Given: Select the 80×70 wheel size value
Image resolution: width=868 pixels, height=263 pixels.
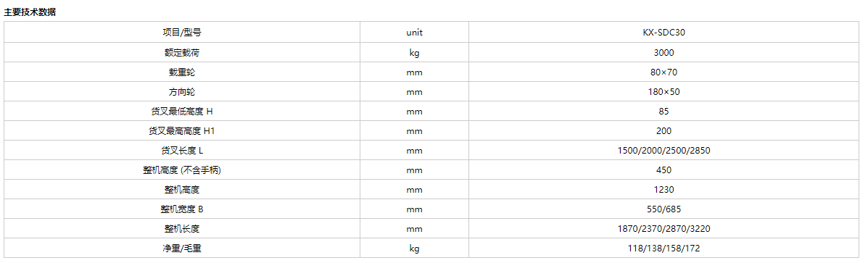Looking at the screenshot, I should pos(664,72).
